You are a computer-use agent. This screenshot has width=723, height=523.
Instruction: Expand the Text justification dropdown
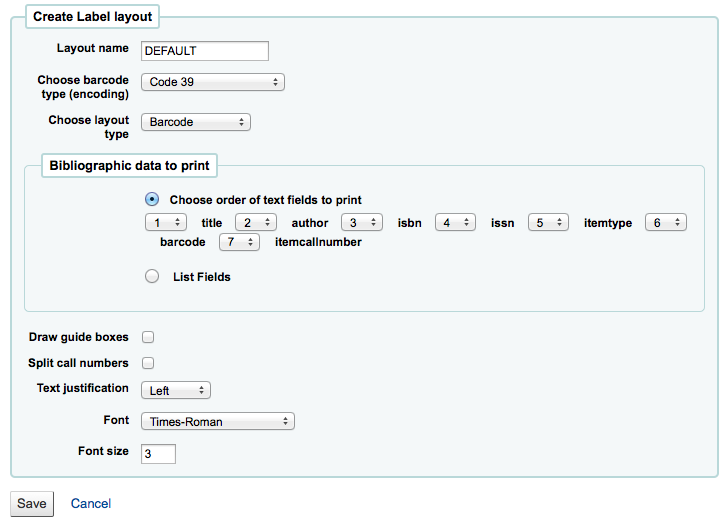point(176,391)
